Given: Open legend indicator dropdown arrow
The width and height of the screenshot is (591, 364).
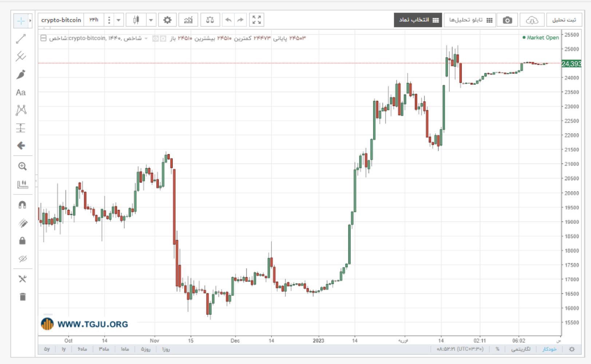Looking at the screenshot, I should (x=146, y=38).
